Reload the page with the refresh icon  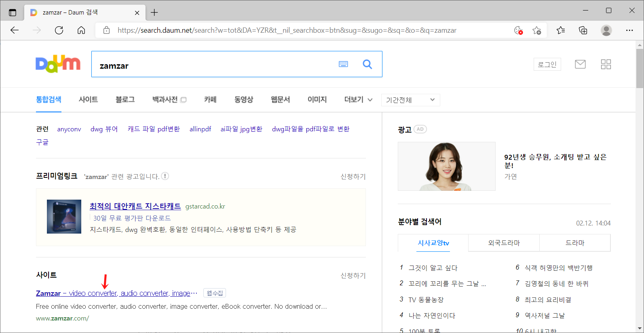click(59, 30)
